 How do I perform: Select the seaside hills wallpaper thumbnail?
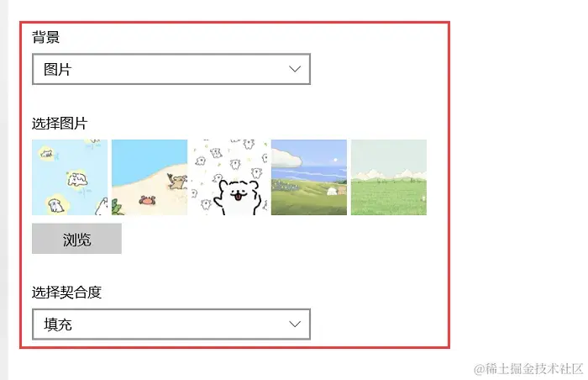coord(309,177)
